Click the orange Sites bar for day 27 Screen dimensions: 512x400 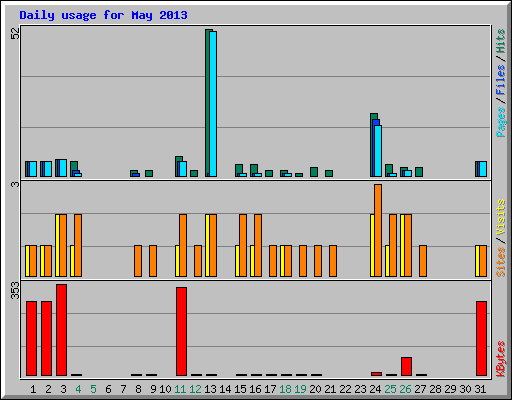(x=423, y=261)
